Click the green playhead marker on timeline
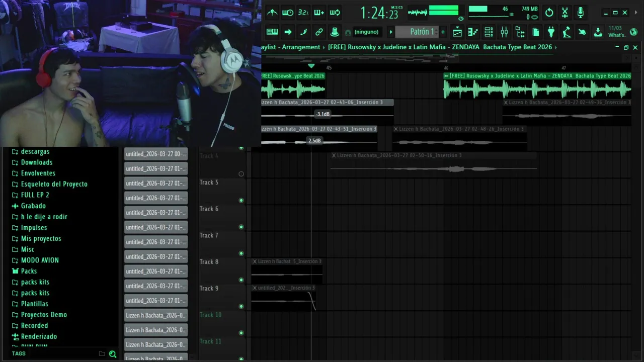644x362 pixels. pyautogui.click(x=311, y=66)
